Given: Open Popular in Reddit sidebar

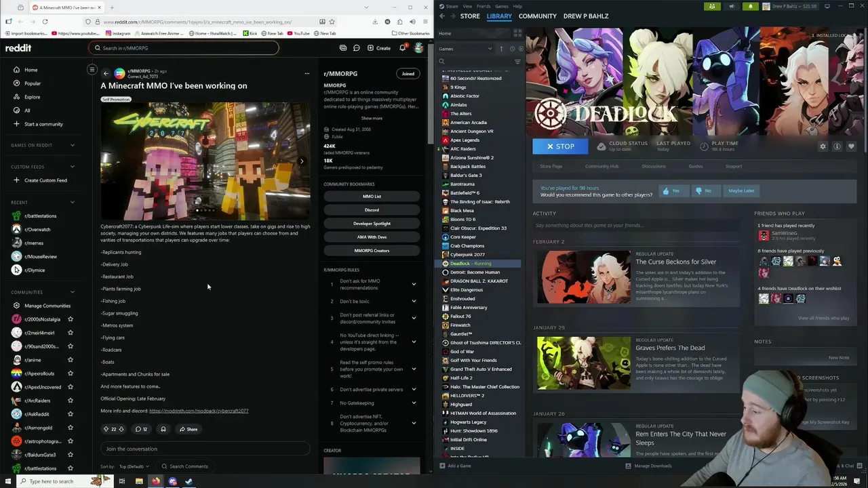Looking at the screenshot, I should (x=33, y=83).
